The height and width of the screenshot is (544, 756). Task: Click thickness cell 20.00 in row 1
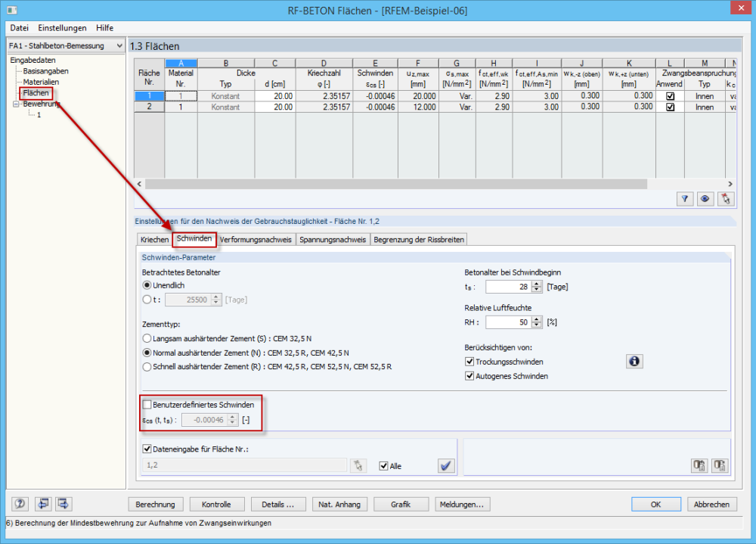coord(275,96)
